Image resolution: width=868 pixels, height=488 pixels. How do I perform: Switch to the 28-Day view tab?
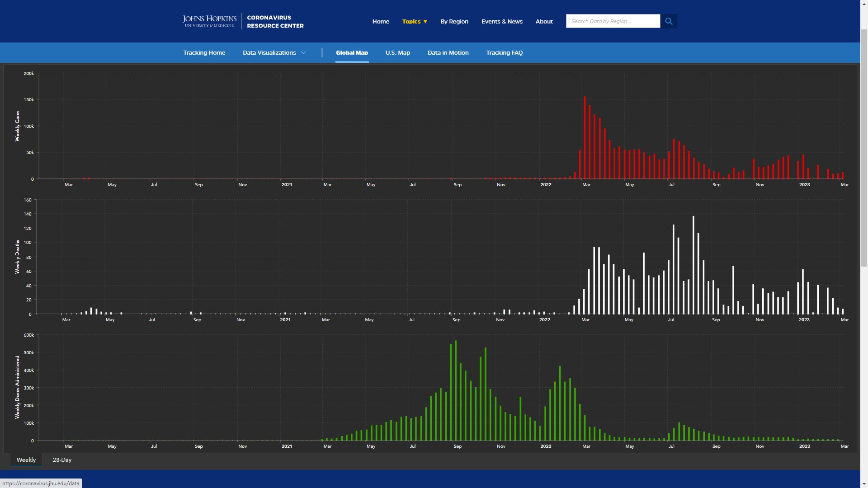point(62,460)
